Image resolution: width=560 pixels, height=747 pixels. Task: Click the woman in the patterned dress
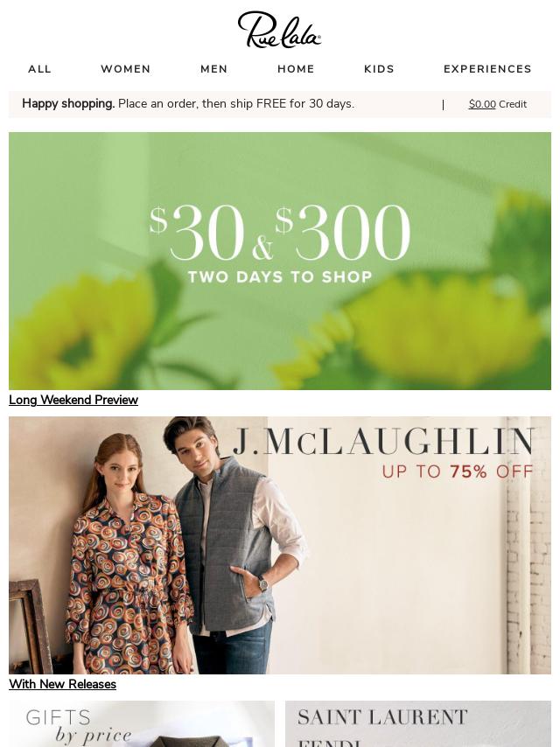tap(129, 557)
